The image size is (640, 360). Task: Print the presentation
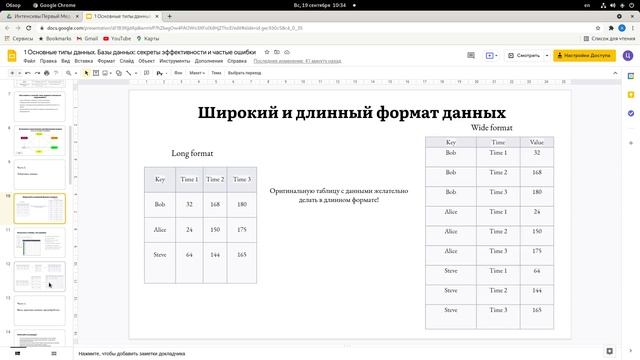(47, 73)
